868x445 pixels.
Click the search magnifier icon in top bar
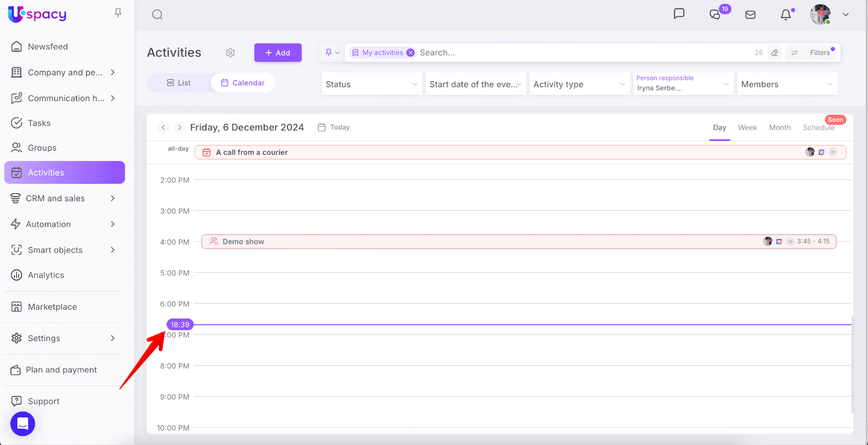[157, 15]
